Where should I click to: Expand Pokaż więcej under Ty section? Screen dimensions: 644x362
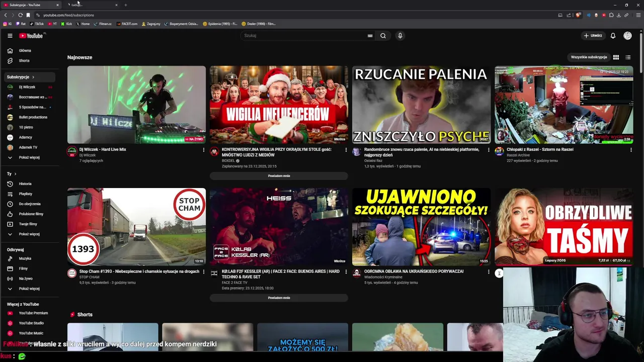click(29, 234)
